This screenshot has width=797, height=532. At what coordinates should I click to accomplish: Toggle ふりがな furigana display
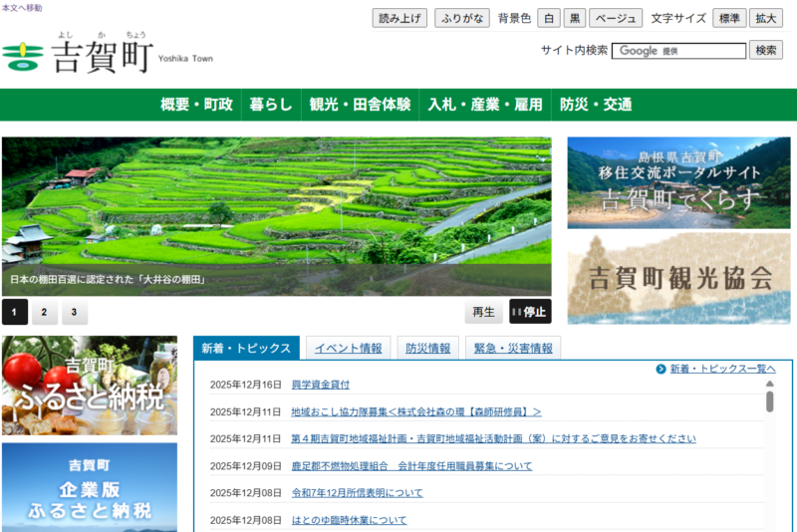click(462, 18)
